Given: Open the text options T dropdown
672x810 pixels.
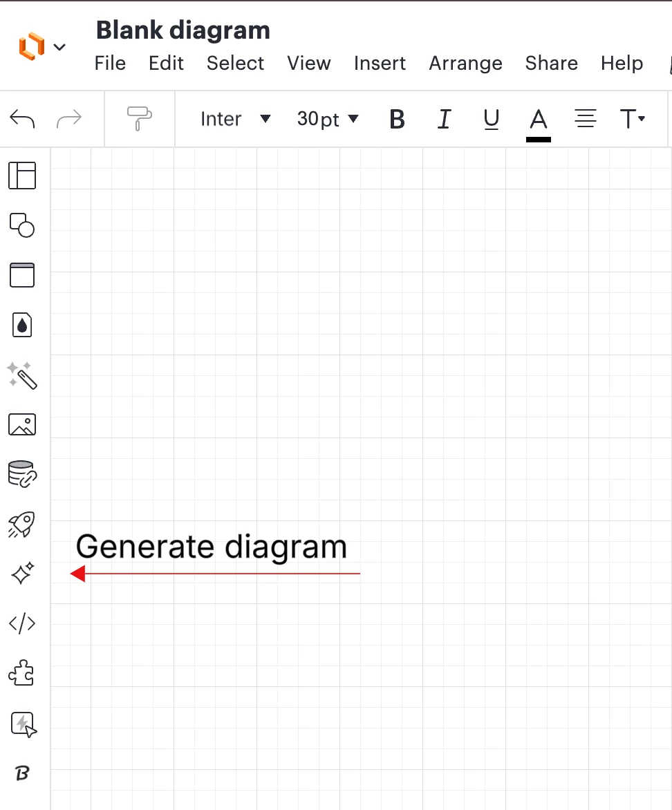Looking at the screenshot, I should point(632,119).
